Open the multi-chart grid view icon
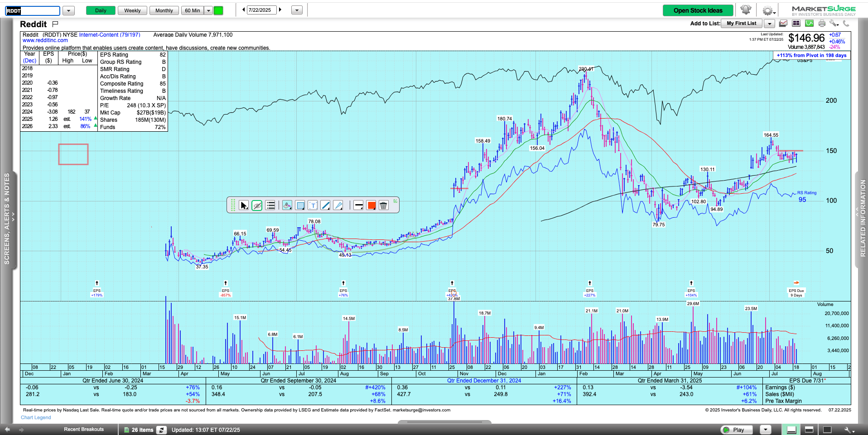 796,23
